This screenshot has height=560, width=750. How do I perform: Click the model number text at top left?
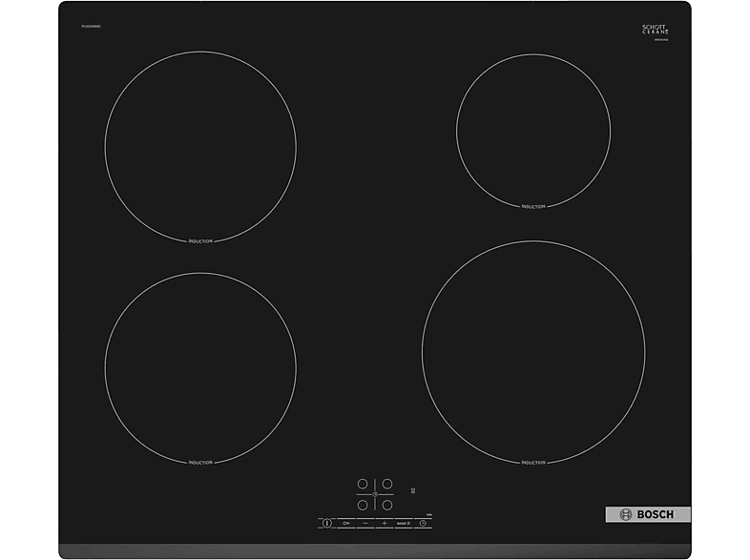coord(91,27)
